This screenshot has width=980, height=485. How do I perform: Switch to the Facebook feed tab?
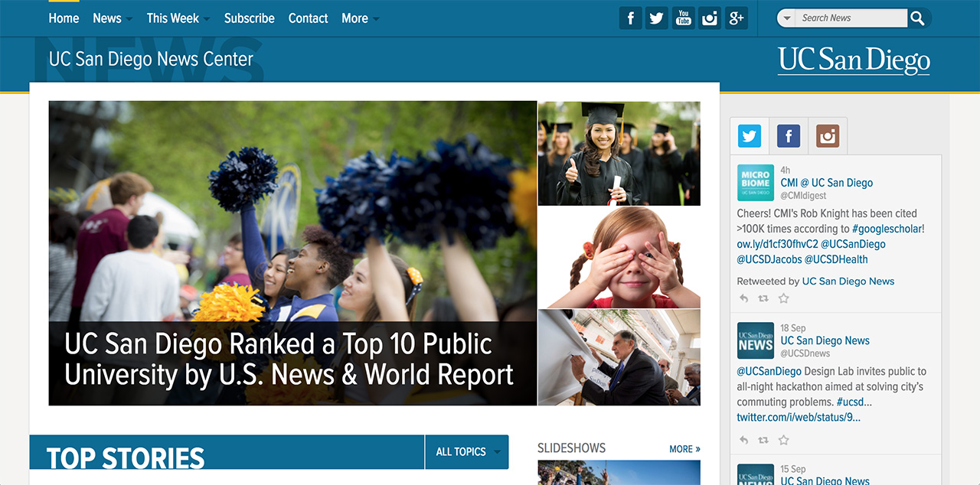789,136
